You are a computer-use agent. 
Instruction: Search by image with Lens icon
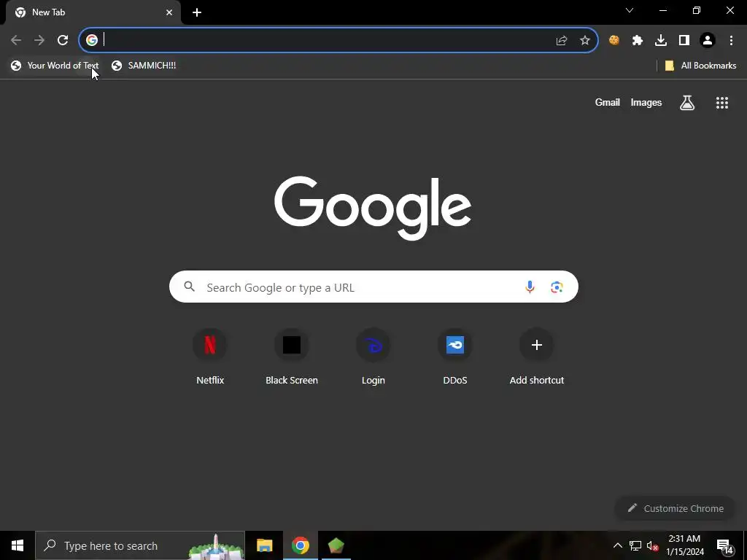[557, 287]
